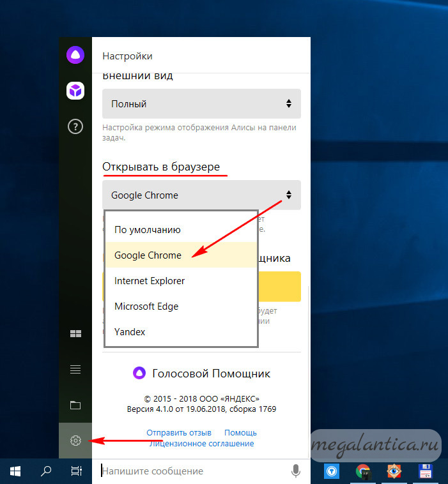The width and height of the screenshot is (448, 484).
Task: Open the taskbar search magnifier
Action: [x=46, y=471]
